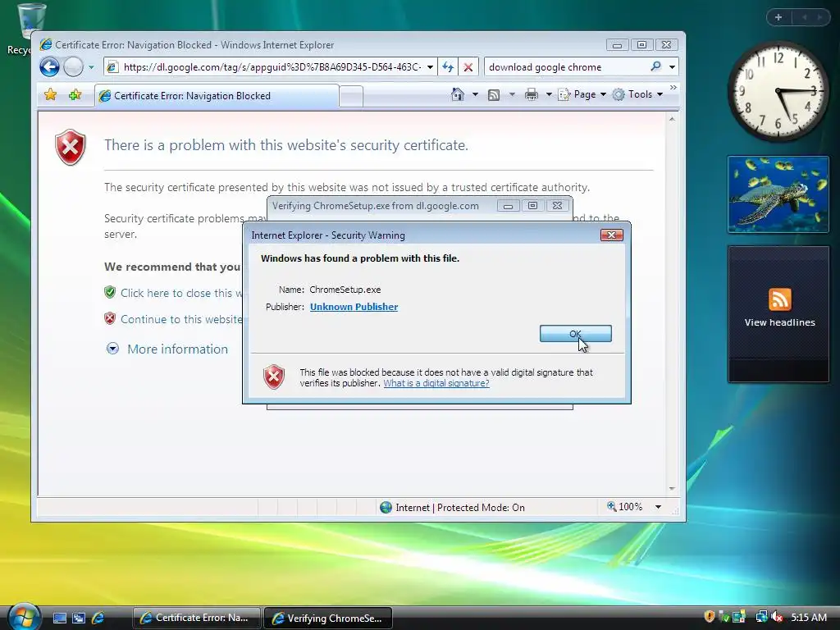Screen dimensions: 840x630
Task: Add gadgets with sidebar plus button
Action: (778, 17)
